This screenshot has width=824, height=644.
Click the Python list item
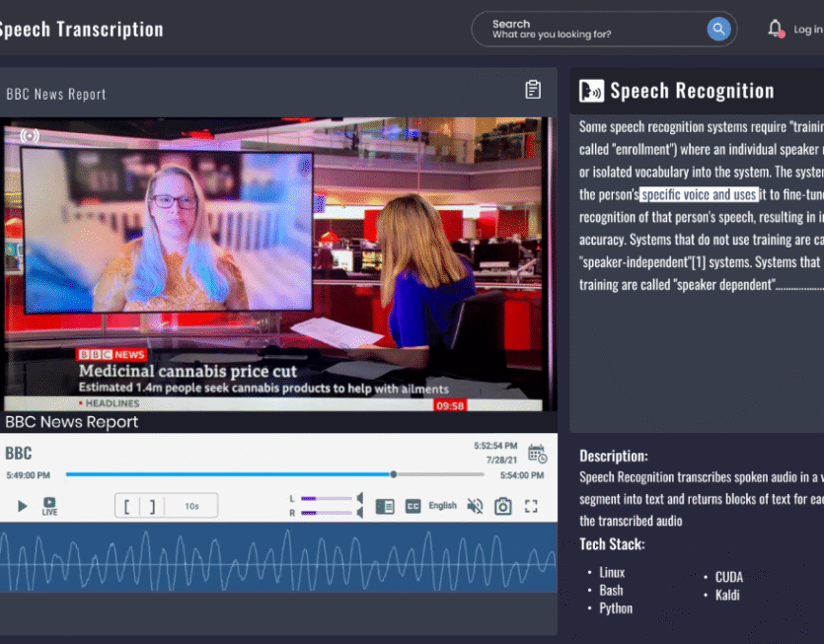[x=616, y=608]
